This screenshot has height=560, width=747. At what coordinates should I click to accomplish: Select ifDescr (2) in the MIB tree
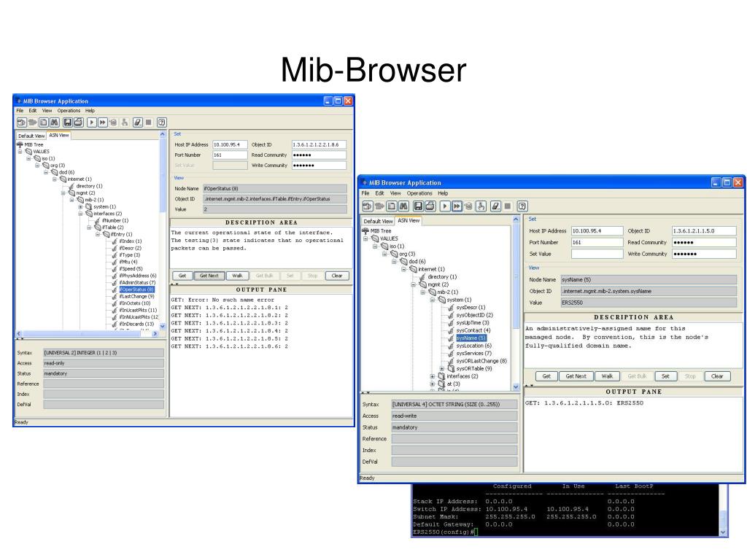pos(131,248)
